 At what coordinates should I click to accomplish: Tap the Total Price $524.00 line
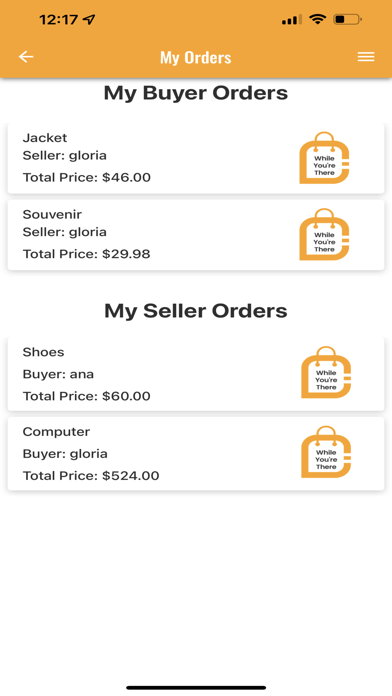coord(91,476)
